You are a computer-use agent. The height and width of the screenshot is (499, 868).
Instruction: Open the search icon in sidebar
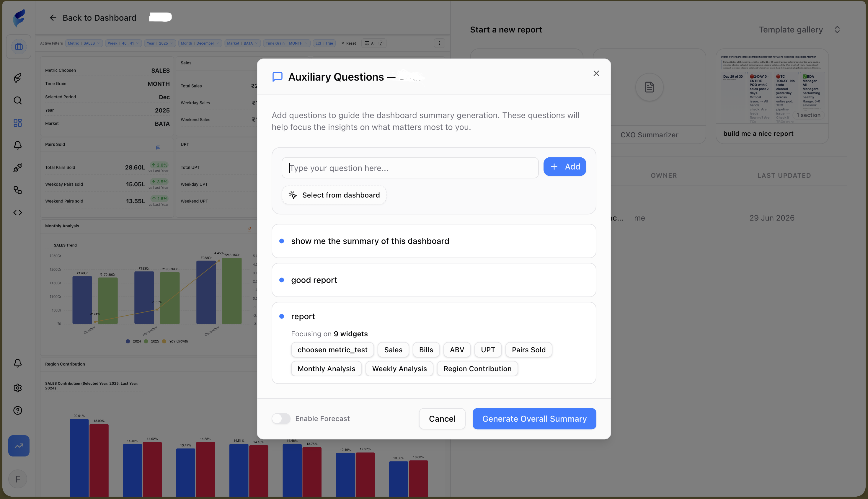pos(18,100)
